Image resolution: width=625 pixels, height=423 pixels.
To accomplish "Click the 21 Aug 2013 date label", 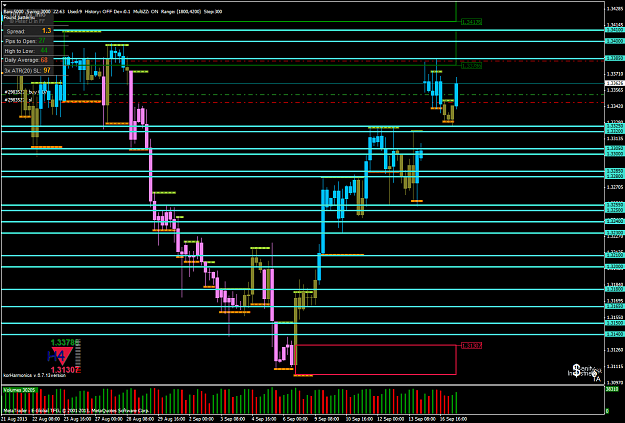I will click(13, 419).
